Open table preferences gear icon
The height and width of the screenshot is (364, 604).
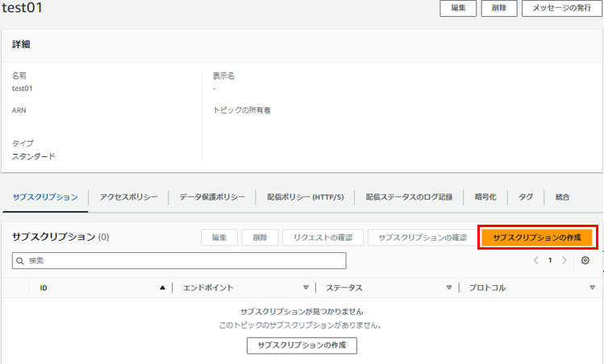click(x=585, y=260)
